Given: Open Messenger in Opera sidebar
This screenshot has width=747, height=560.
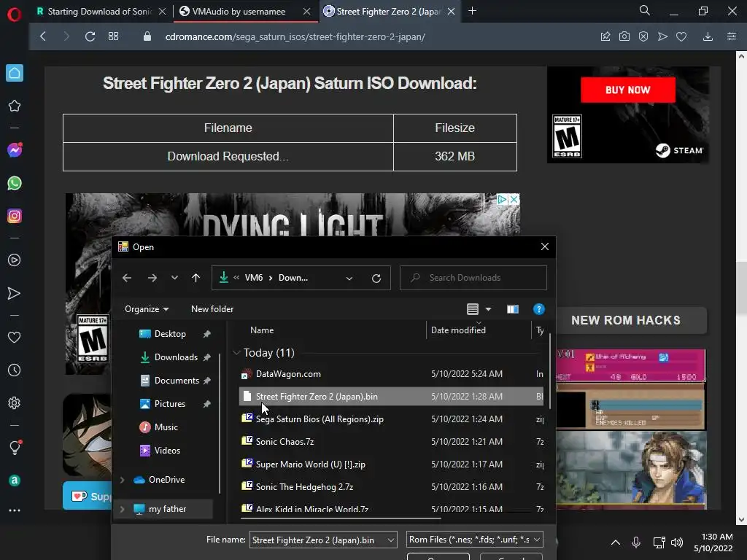Looking at the screenshot, I should (15, 150).
